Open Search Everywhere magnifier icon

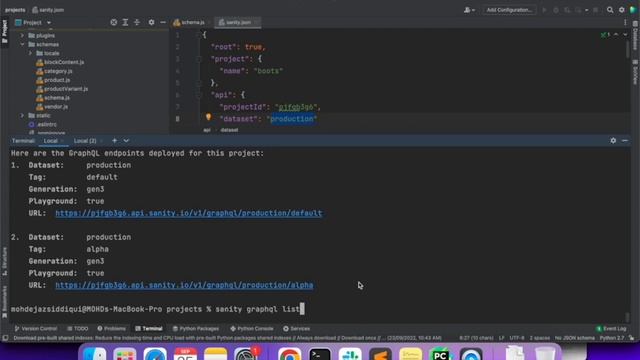tap(610, 10)
